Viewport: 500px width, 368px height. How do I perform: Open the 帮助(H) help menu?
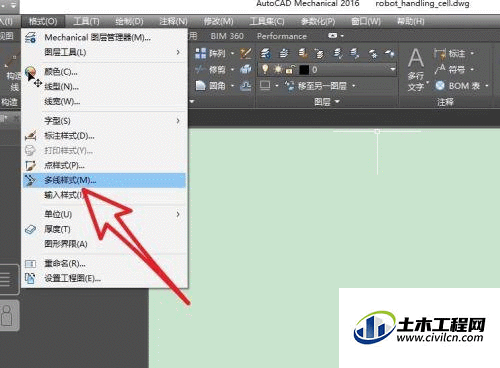point(411,22)
